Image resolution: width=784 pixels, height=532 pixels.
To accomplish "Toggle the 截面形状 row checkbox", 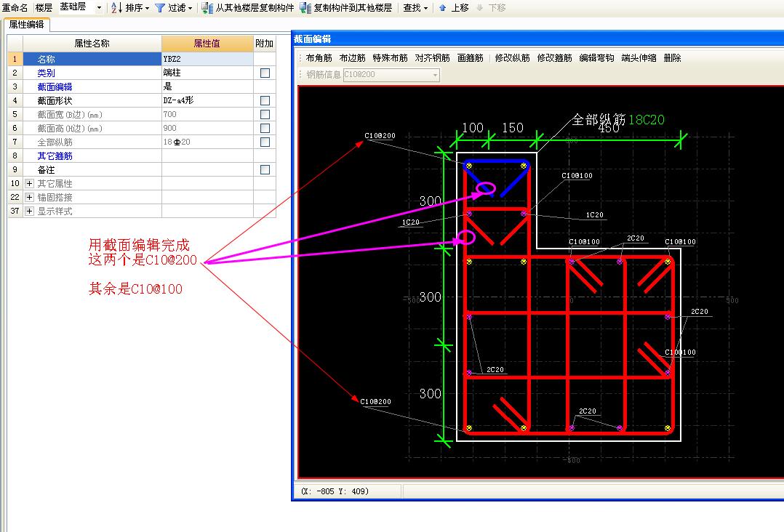I will tap(265, 100).
